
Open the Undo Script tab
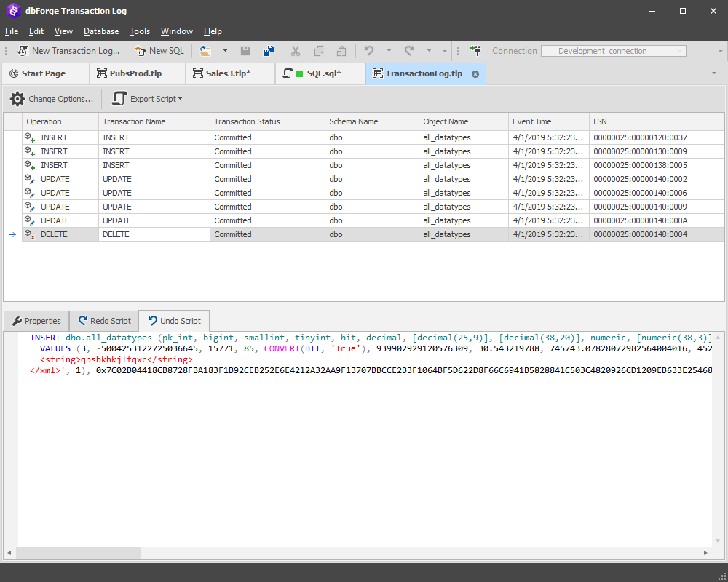[174, 321]
